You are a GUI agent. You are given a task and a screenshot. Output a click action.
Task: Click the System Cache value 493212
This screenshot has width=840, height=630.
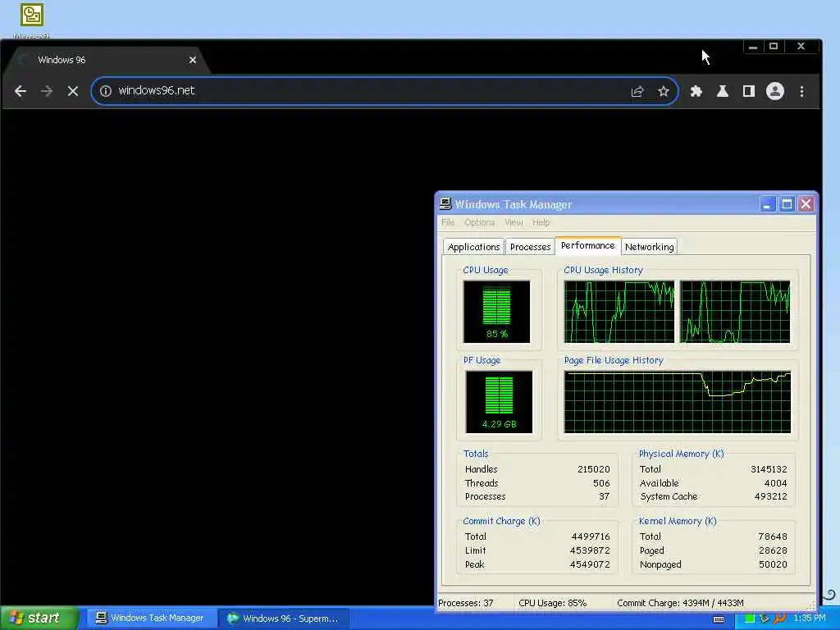tap(771, 496)
